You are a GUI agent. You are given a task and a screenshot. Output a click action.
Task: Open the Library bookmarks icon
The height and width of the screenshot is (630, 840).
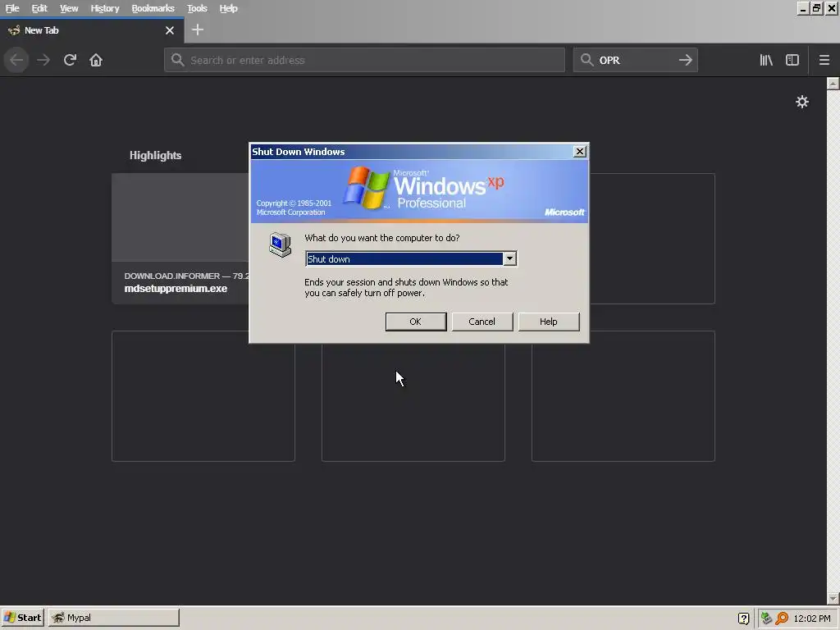pyautogui.click(x=766, y=60)
